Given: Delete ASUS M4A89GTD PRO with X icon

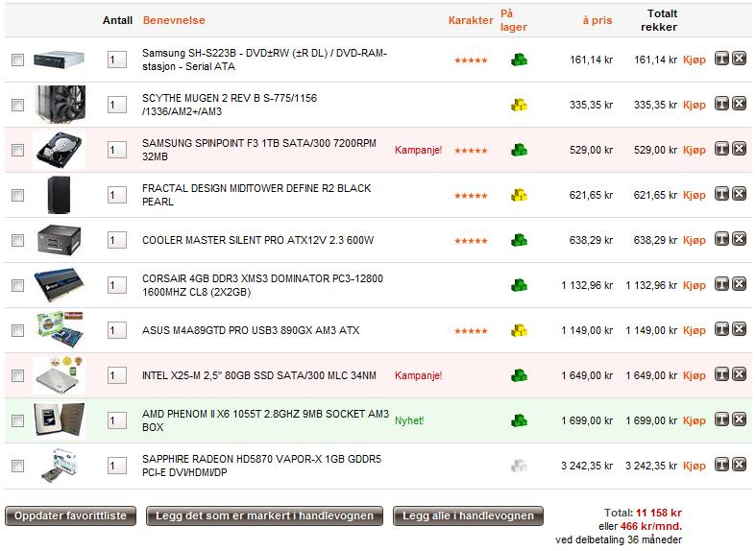Looking at the screenshot, I should pyautogui.click(x=739, y=329).
